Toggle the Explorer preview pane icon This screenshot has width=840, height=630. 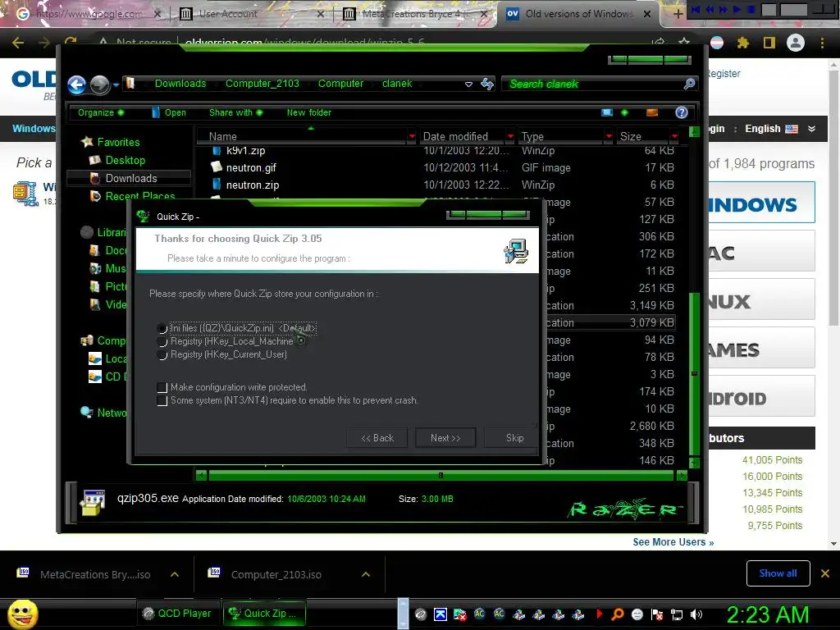(652, 112)
